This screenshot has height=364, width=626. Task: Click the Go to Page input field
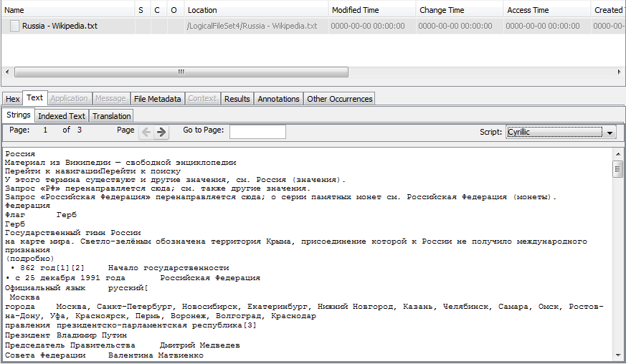tap(257, 132)
